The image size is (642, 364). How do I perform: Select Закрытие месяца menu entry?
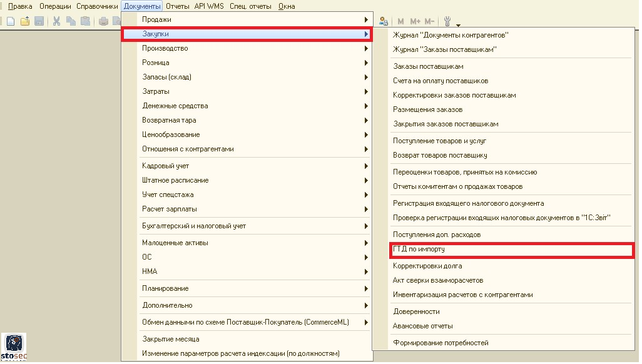247,339
